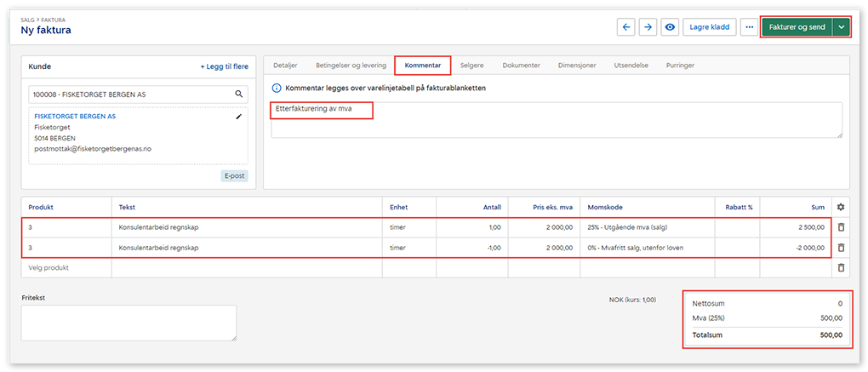
Task: Select the Dokumenter tab
Action: click(x=521, y=65)
